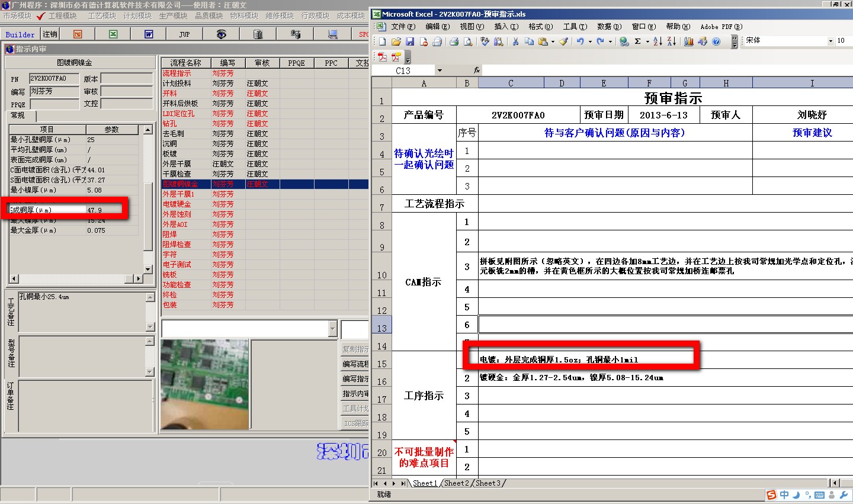Click the database cylinder icon in Builder toolbar
This screenshot has height=504, width=853.
click(258, 34)
